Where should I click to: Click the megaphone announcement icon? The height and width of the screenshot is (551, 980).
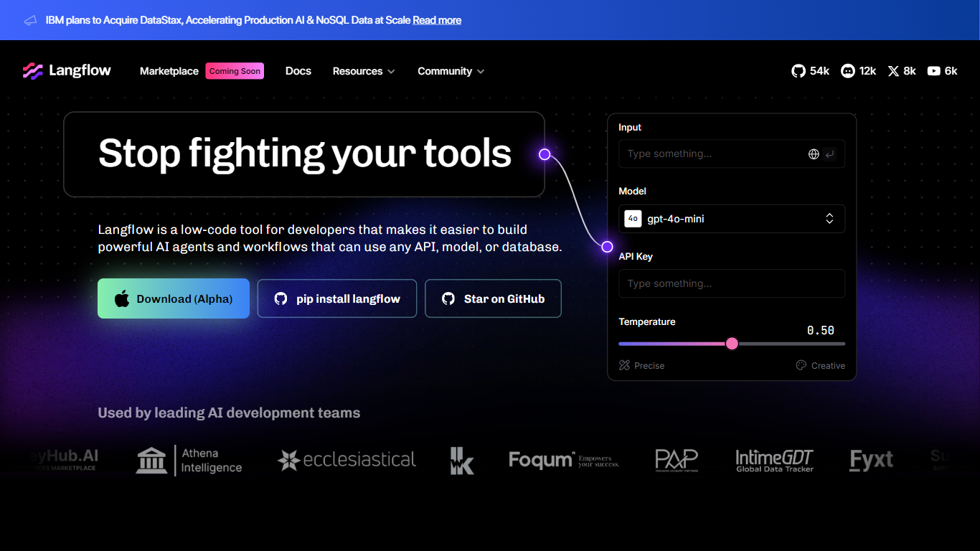30,20
